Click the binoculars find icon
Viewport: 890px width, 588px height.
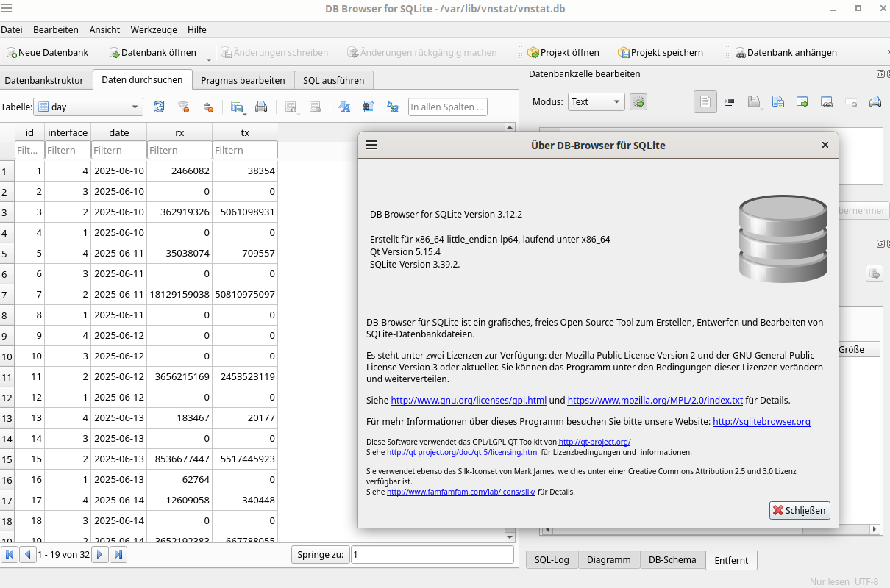point(369,107)
